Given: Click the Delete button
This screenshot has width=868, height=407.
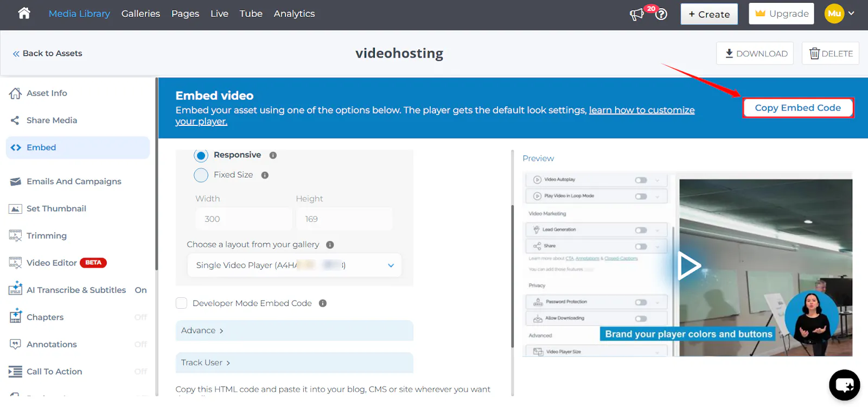Looking at the screenshot, I should click(831, 53).
